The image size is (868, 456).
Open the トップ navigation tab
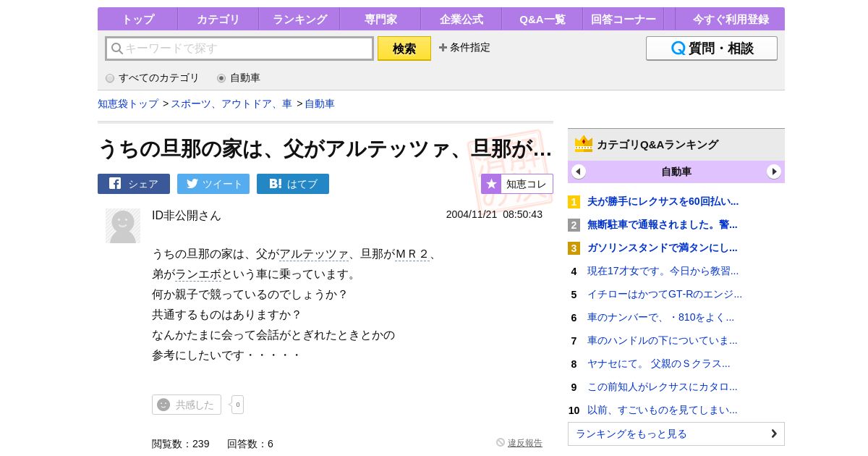click(x=137, y=19)
